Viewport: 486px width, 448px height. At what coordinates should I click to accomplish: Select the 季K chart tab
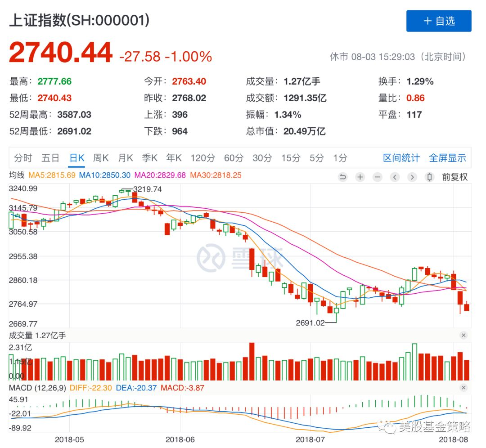(150, 158)
